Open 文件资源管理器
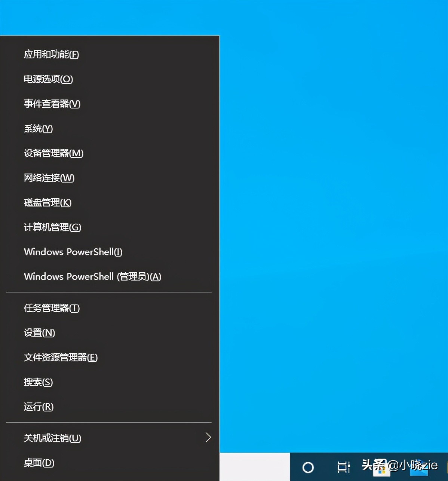Screen dimensions: 448x481 (60, 358)
